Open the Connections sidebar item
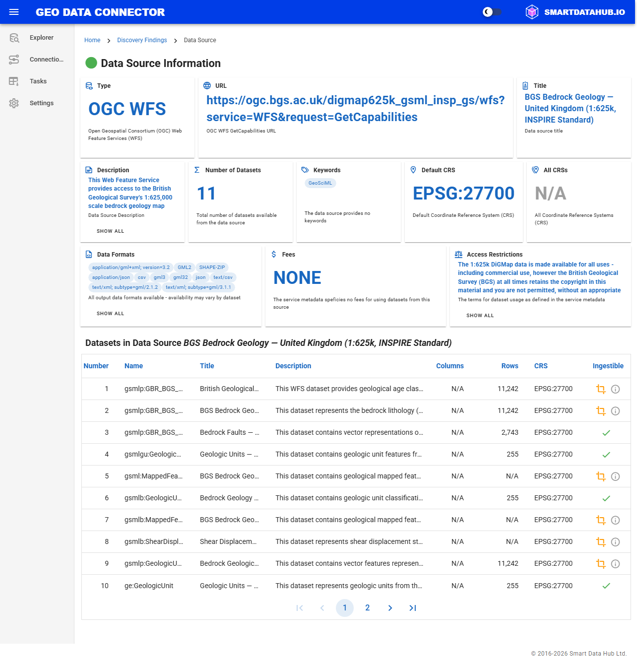 point(37,60)
